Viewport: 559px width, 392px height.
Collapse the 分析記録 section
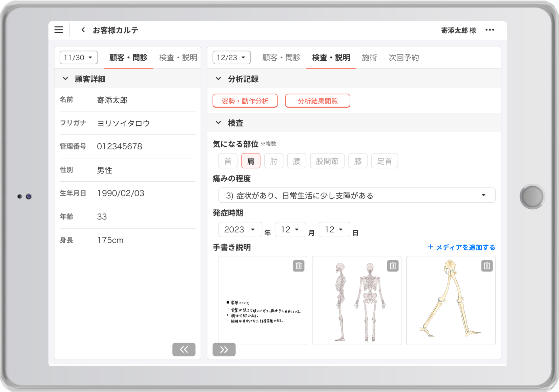(219, 79)
